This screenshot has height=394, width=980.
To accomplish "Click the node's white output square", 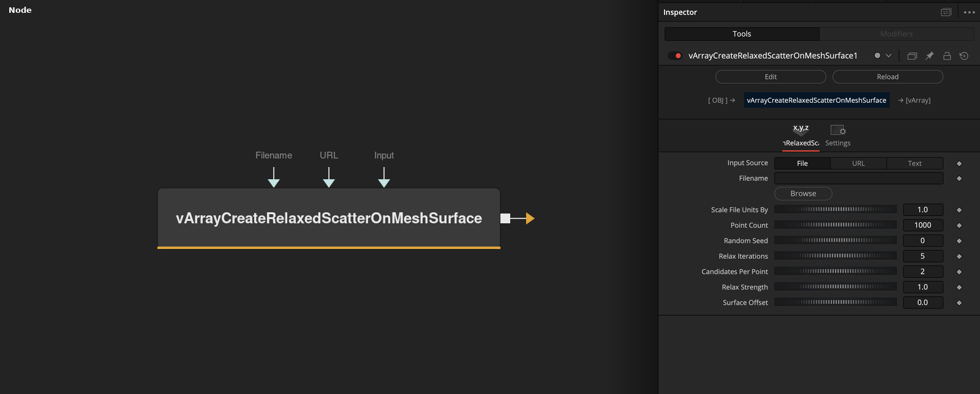I will pyautogui.click(x=505, y=218).
